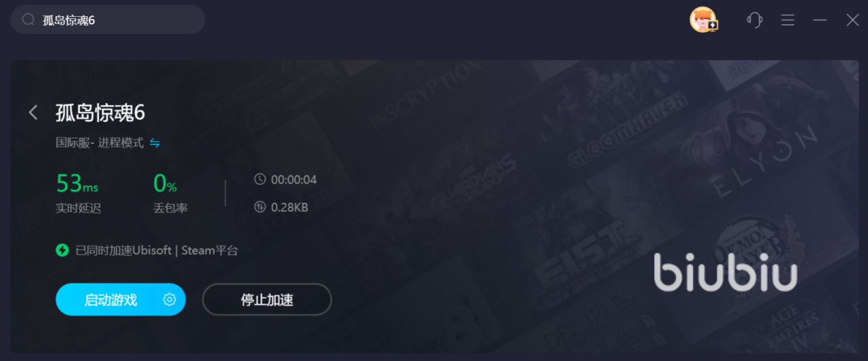Close the biubiu accelerator window

pos(852,20)
